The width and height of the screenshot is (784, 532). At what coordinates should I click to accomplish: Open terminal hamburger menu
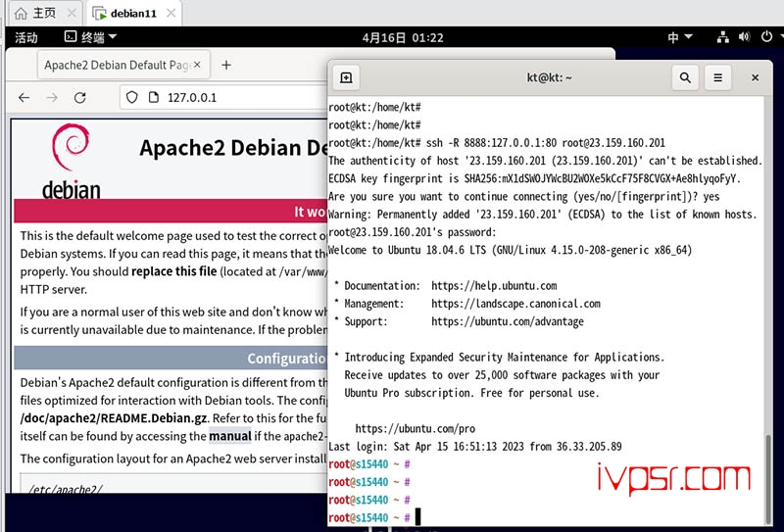pyautogui.click(x=717, y=77)
